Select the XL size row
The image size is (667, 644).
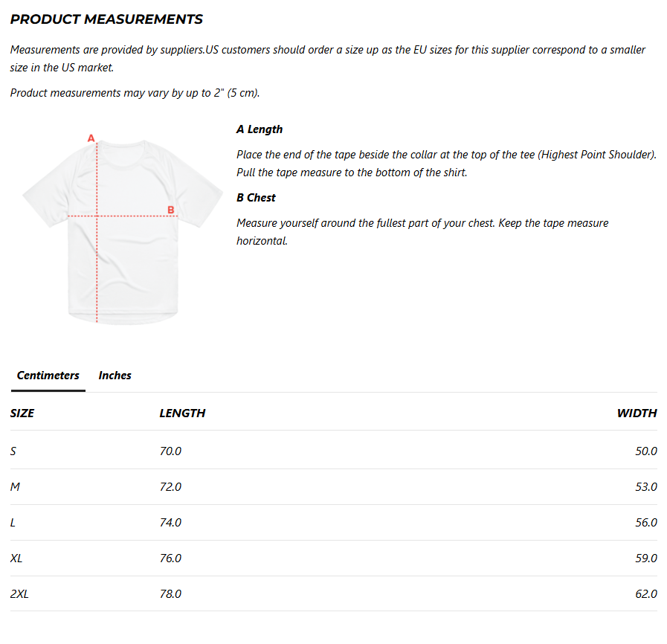(333, 558)
